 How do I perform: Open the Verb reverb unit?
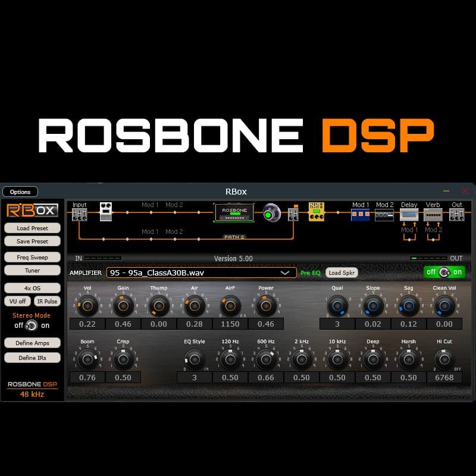click(433, 215)
